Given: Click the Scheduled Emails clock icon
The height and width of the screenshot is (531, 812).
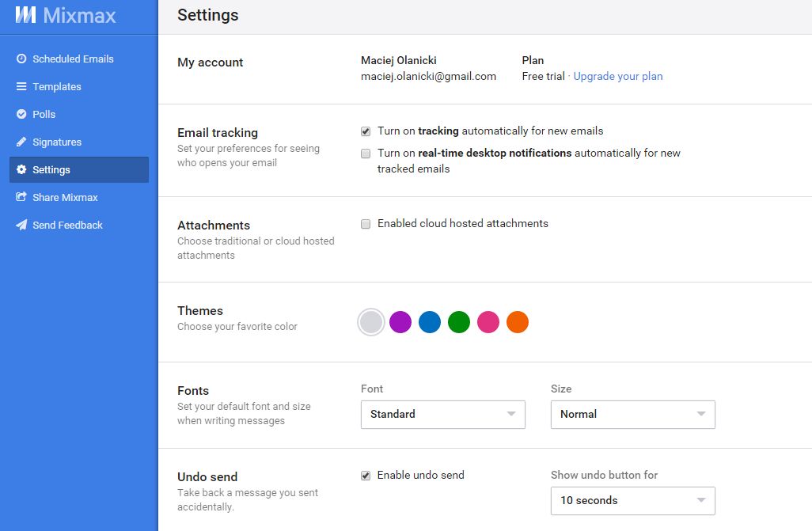Looking at the screenshot, I should click(21, 59).
